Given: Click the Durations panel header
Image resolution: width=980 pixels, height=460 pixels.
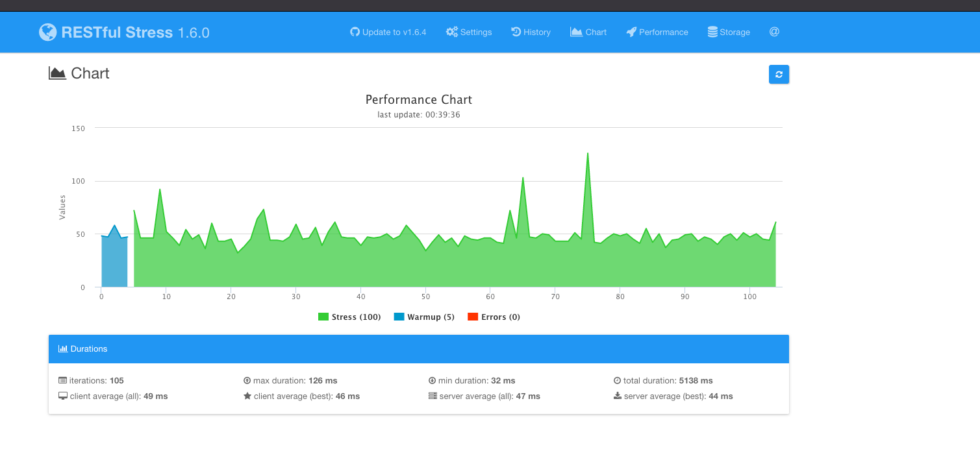Looking at the screenshot, I should [419, 349].
